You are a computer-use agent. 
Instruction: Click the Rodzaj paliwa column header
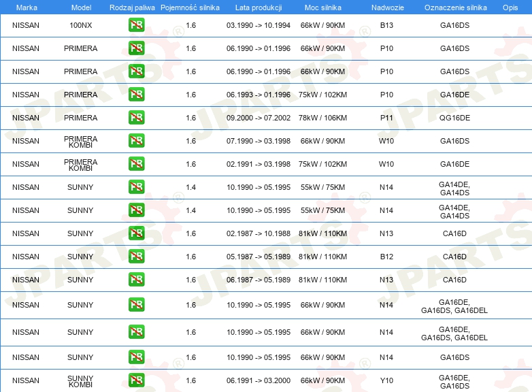pos(132,7)
